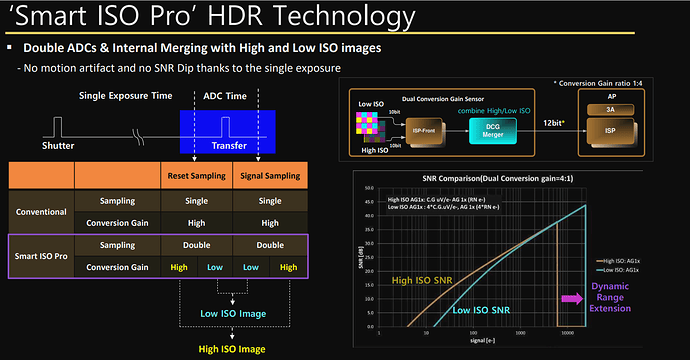
Task: Click the ISP block in the AP box
Action: (x=610, y=131)
